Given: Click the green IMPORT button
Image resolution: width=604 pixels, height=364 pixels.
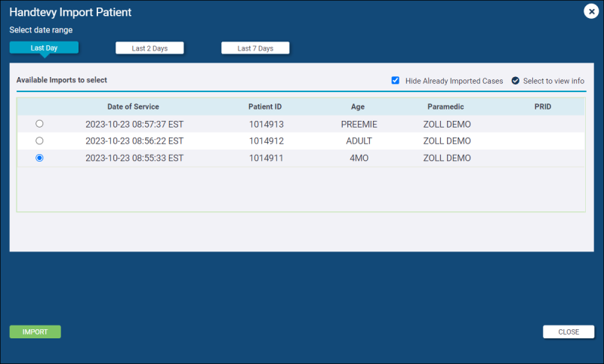Looking at the screenshot, I should tap(35, 332).
